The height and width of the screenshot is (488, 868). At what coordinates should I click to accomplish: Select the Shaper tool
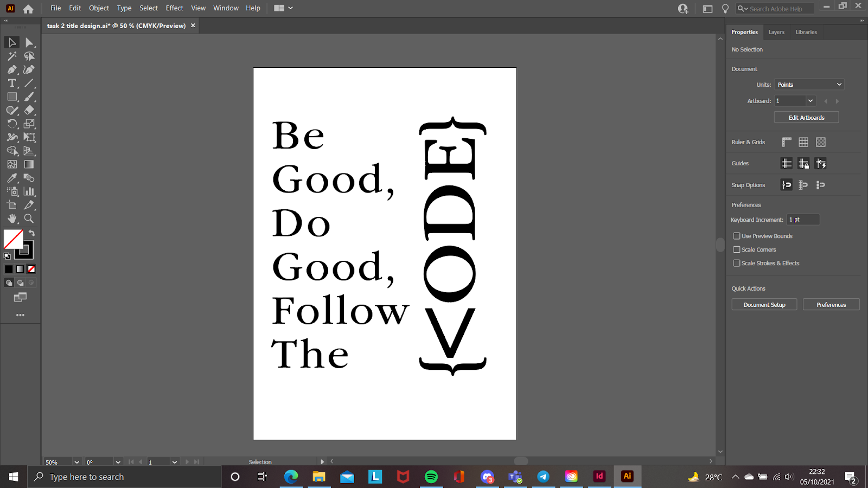click(12, 110)
